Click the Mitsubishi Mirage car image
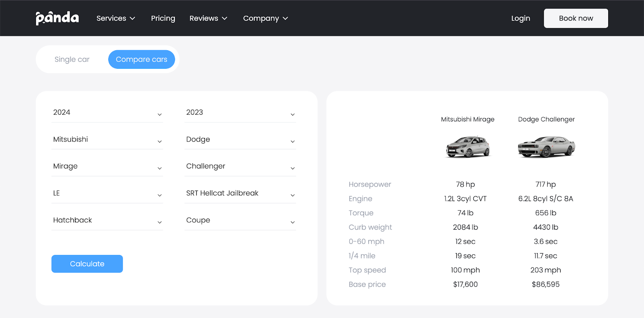The height and width of the screenshot is (318, 644). pyautogui.click(x=468, y=147)
